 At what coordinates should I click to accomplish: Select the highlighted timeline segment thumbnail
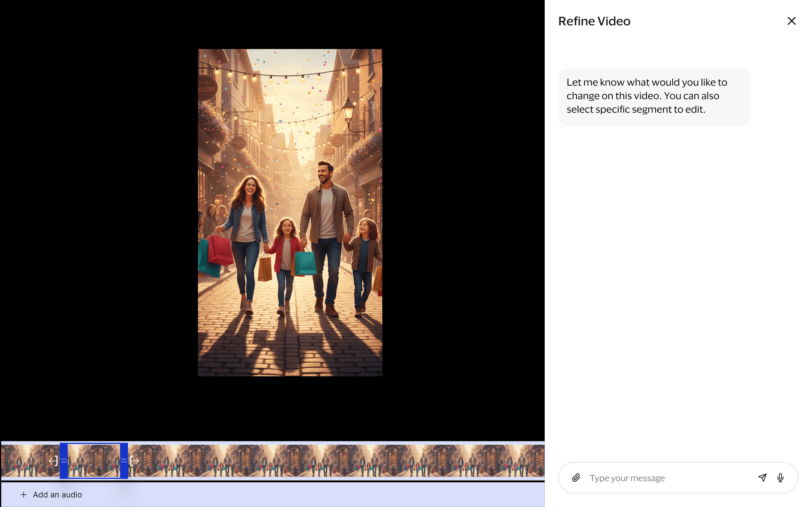94,461
